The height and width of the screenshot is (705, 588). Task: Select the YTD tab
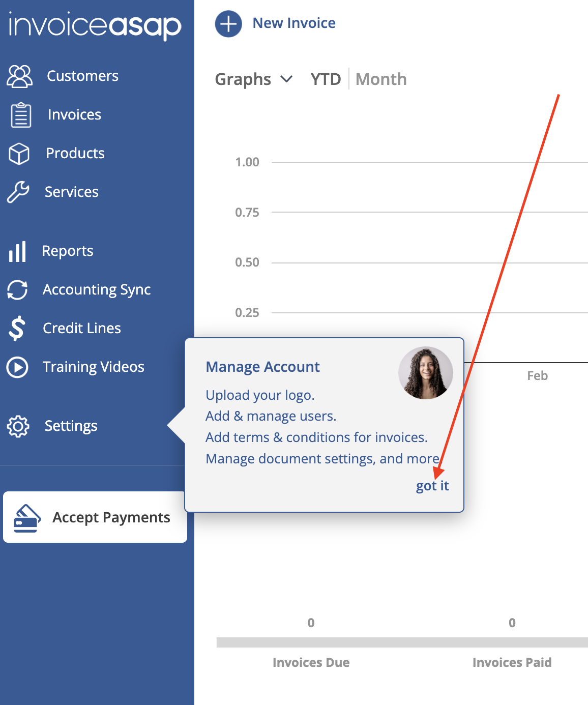326,79
